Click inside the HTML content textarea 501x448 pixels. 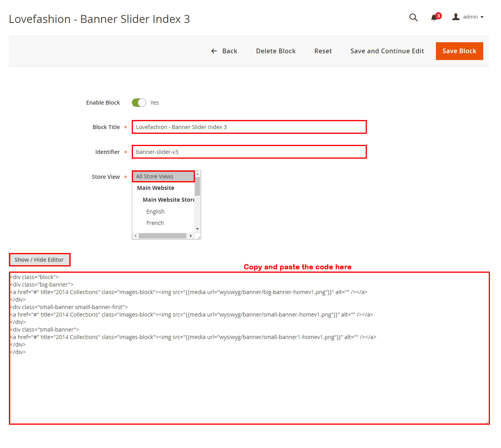pyautogui.click(x=249, y=348)
